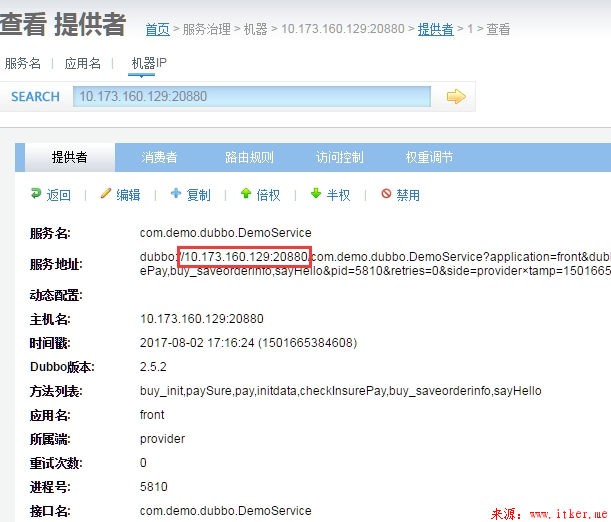Click the pencil edit icon
The height and width of the screenshot is (522, 611).
pos(106,193)
